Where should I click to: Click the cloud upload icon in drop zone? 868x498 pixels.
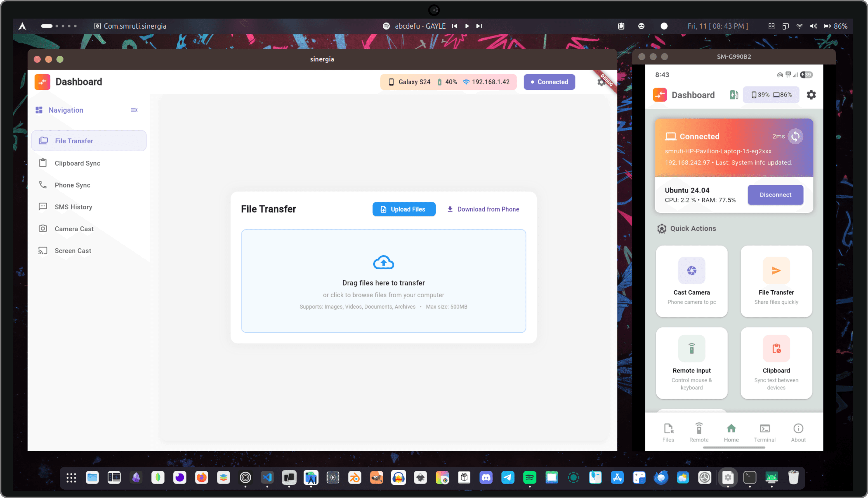tap(383, 263)
